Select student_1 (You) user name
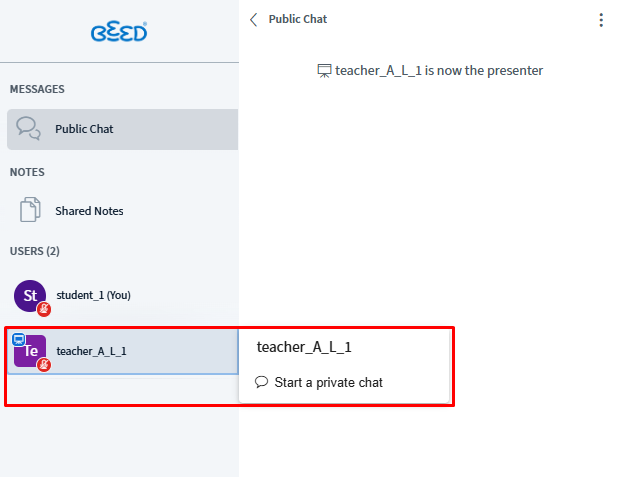Viewport: 622px width, 477px height. 93,295
